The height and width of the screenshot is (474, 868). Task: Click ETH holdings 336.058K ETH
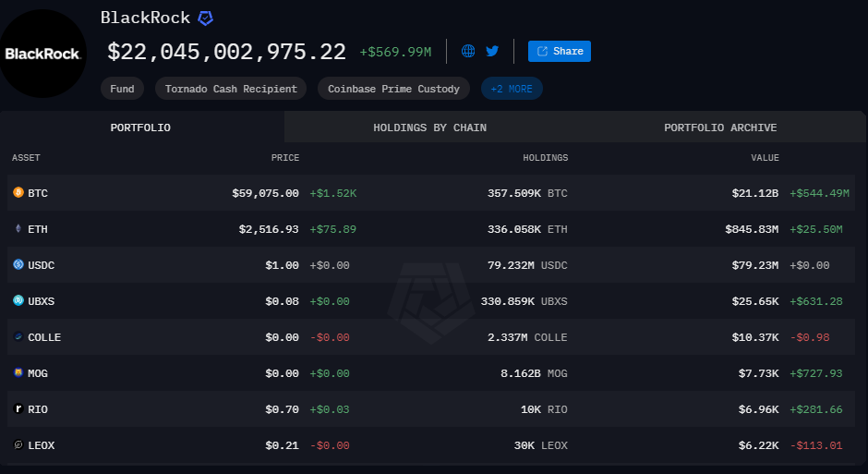[527, 229]
